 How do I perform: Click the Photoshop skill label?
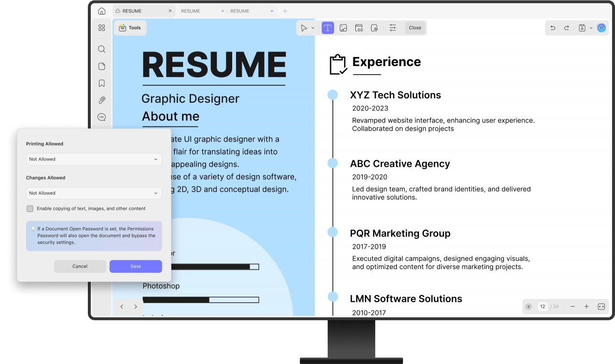click(161, 286)
